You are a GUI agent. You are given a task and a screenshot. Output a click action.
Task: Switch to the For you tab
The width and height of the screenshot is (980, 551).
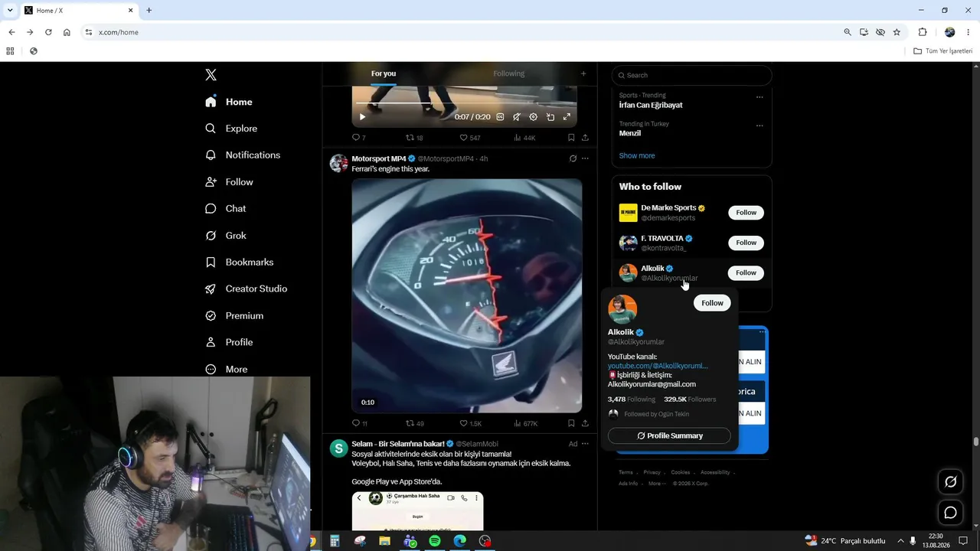click(384, 73)
